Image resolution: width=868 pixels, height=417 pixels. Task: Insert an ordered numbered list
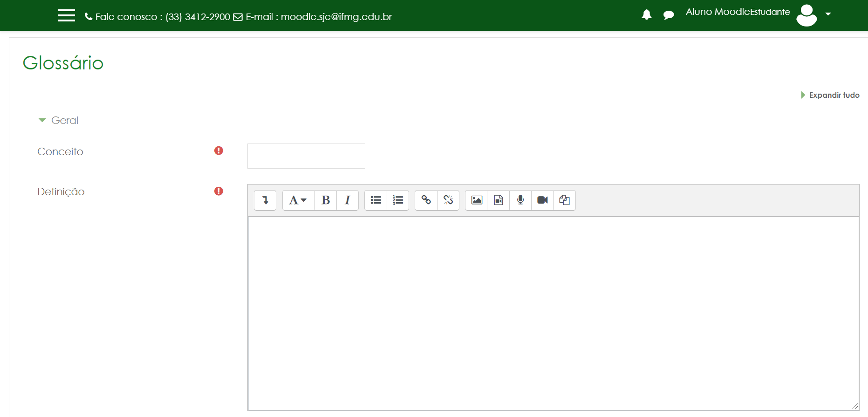(x=398, y=200)
